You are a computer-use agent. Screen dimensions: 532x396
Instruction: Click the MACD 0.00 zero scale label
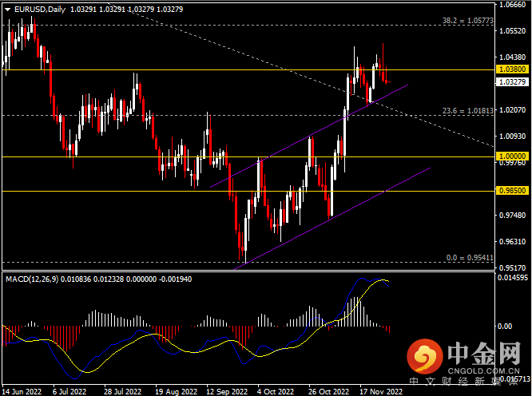504,327
